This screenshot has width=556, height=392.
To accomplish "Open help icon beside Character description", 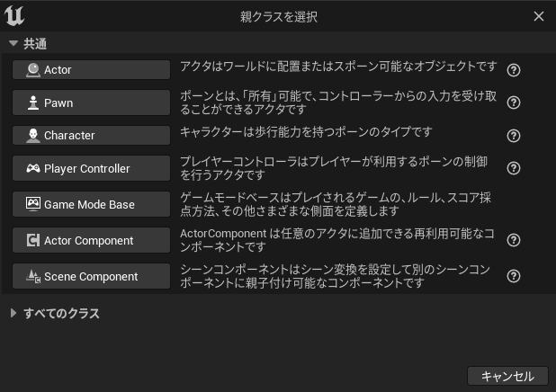I will 514,135.
